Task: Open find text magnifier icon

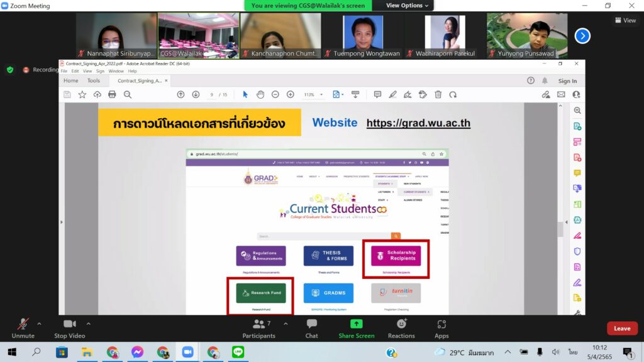Action: coord(128,95)
